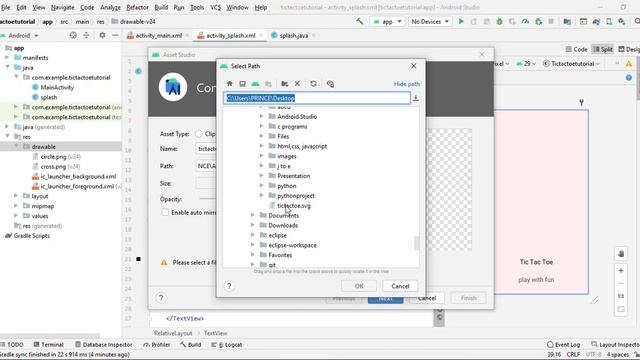Run the app with green play icon
The height and width of the screenshot is (360, 640).
point(461,21)
